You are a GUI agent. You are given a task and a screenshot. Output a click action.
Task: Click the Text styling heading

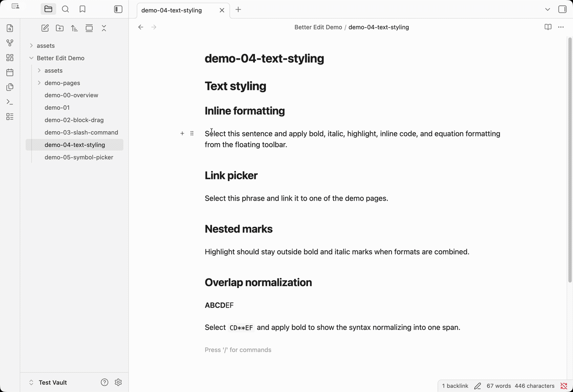pos(235,86)
